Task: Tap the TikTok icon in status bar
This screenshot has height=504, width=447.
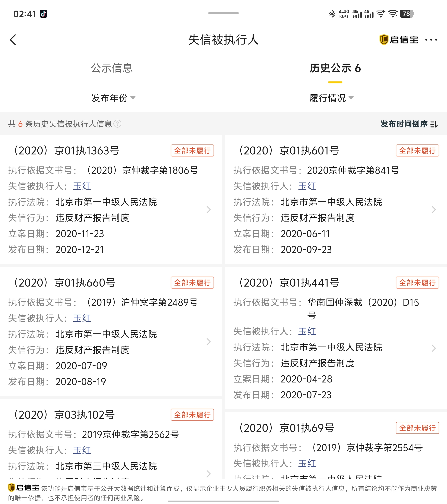Action: tap(44, 14)
